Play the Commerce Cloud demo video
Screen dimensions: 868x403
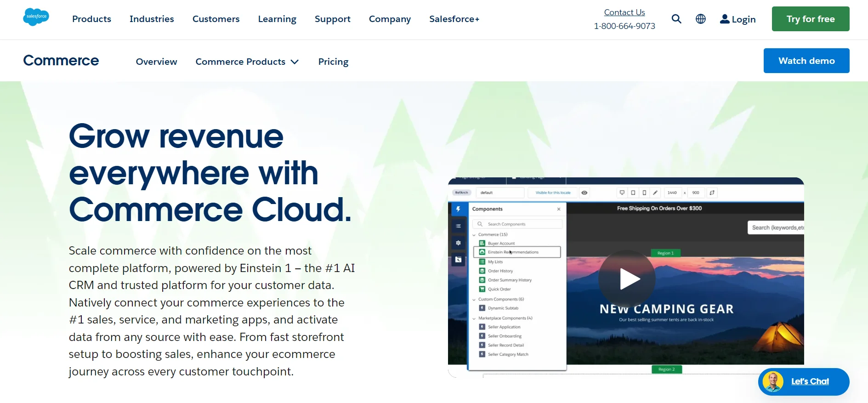[627, 279]
